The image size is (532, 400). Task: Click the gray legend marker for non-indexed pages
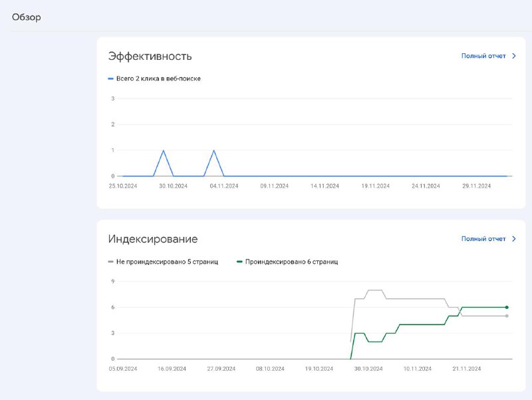pyautogui.click(x=111, y=262)
